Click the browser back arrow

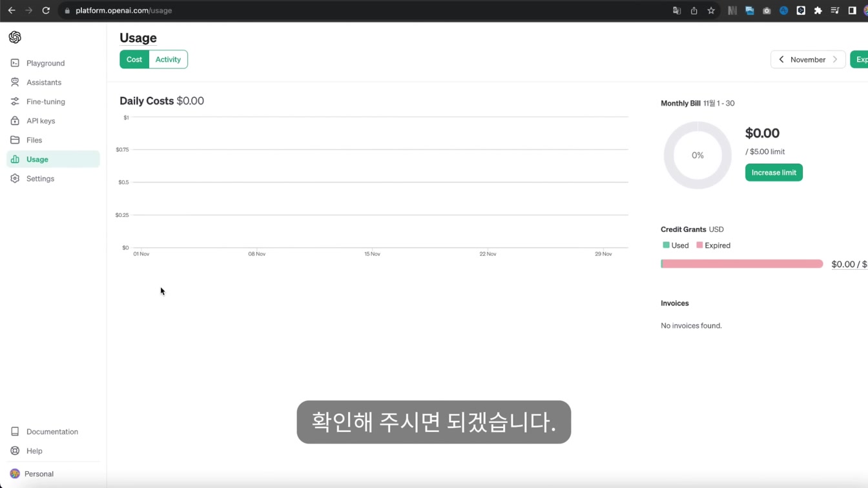12,10
